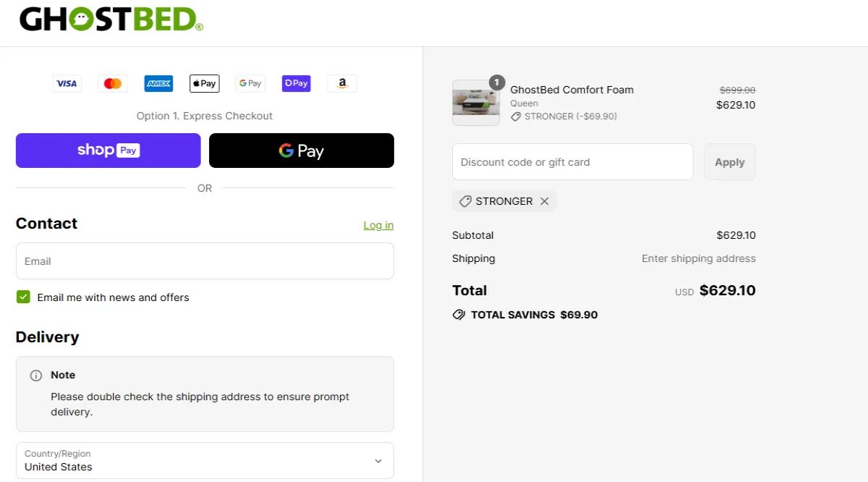
Task: Pay with the Shop Pay button
Action: coord(109,151)
